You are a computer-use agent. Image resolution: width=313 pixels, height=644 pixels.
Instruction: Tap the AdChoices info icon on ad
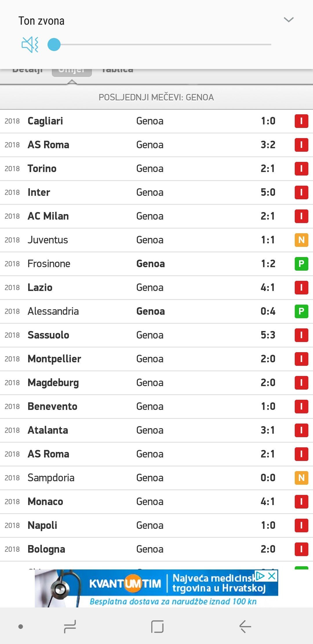260,576
